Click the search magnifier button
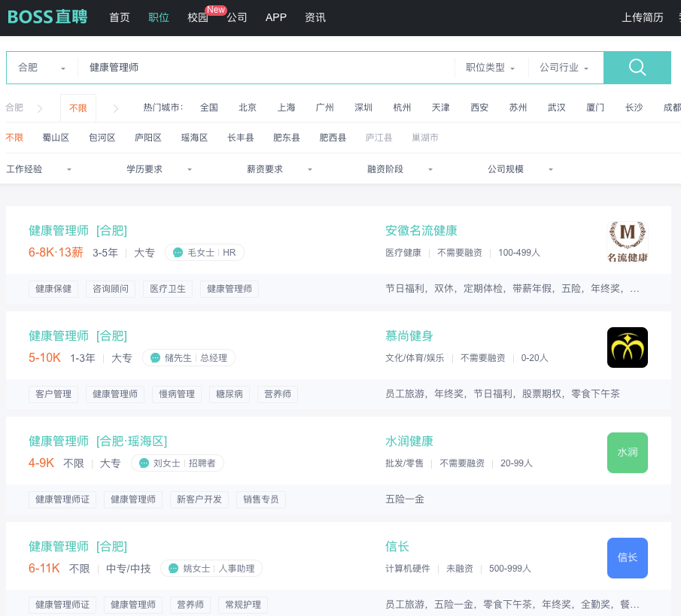 tap(637, 67)
